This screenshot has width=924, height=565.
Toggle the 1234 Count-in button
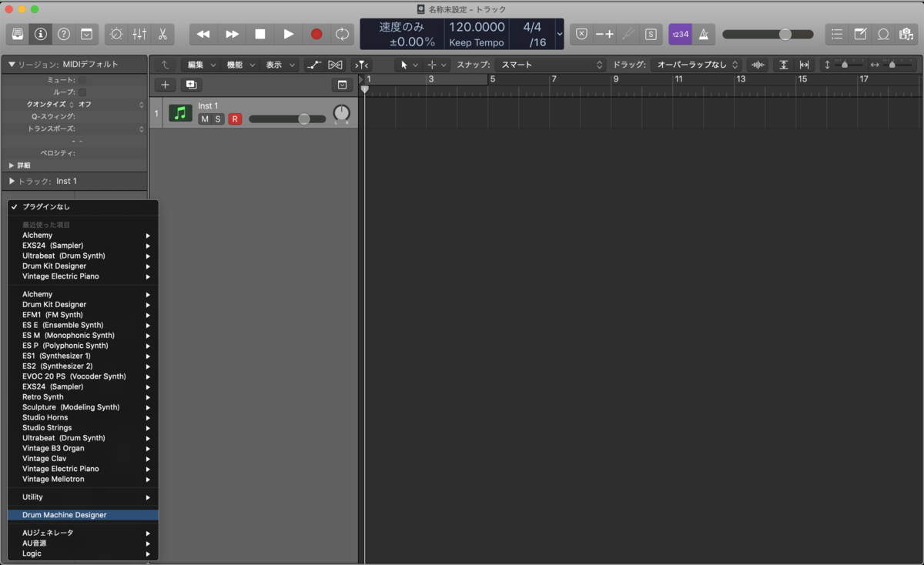click(x=681, y=34)
